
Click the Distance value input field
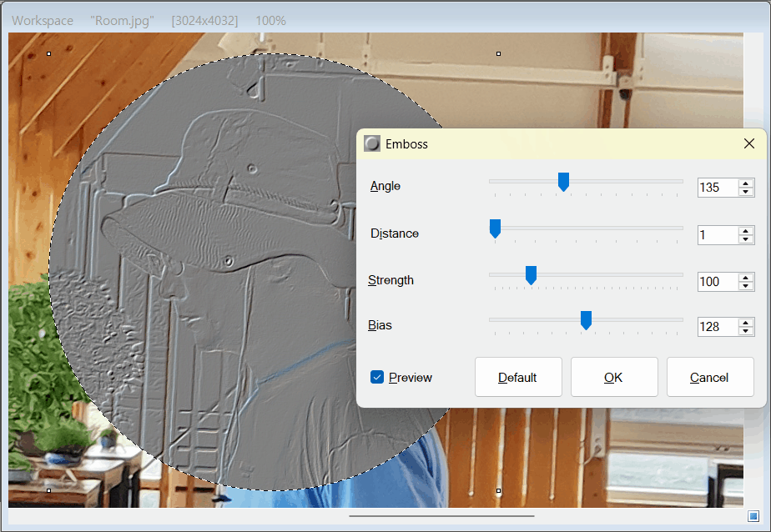[718, 235]
